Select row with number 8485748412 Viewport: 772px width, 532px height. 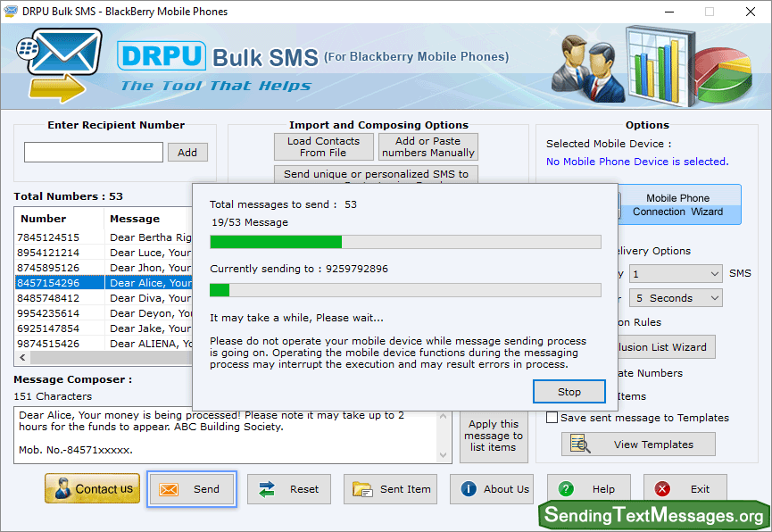click(x=104, y=298)
